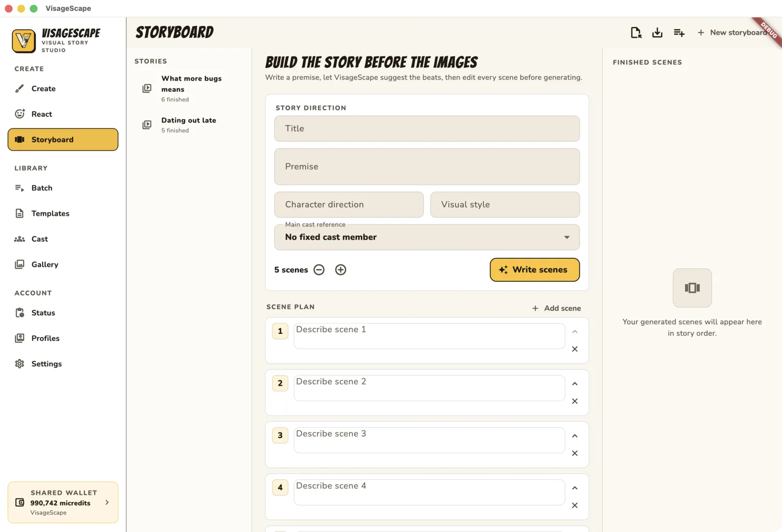
Task: Click the scene number badge '4'
Action: 280,488
